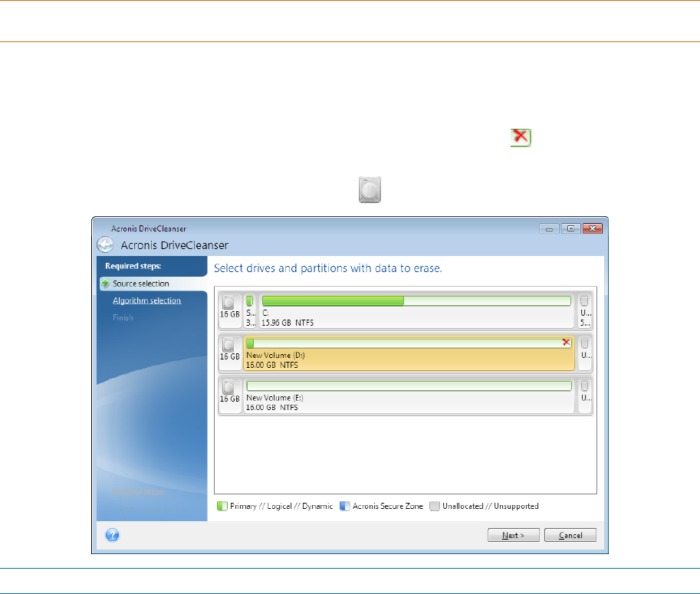
Task: Click the "Unallocated // Unsupported" legend text
Action: 490,506
